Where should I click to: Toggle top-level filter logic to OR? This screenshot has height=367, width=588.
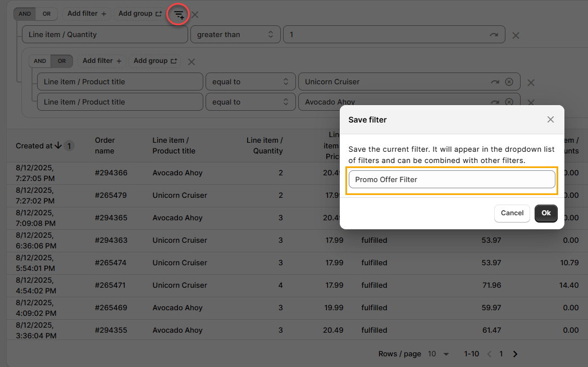47,14
